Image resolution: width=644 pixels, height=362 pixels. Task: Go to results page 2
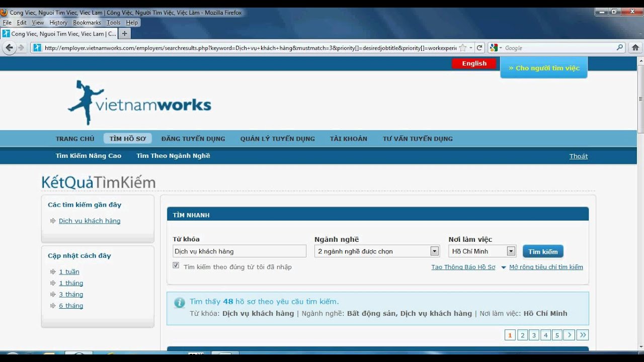pos(522,335)
